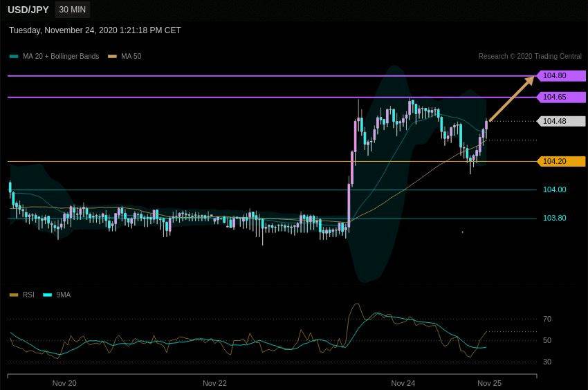
Task: Click the chart timestamp 'Tuesday, November 24, 2020'
Action: pos(63,30)
